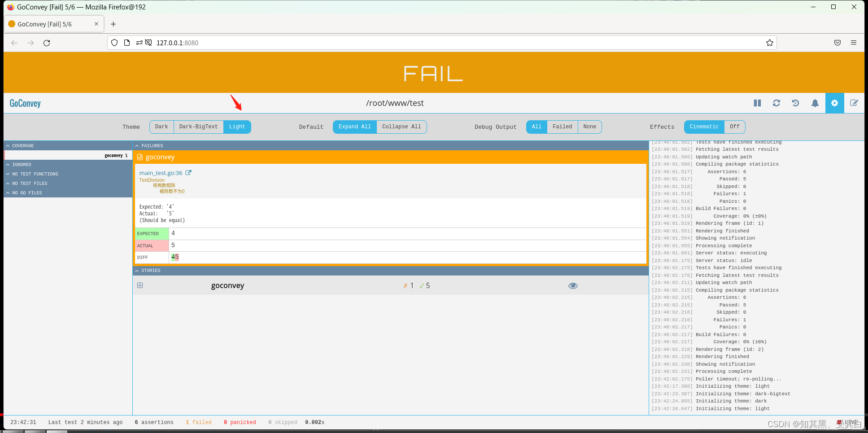868x433 pixels.
Task: Collapse the IGNORED section
Action: tap(68, 165)
